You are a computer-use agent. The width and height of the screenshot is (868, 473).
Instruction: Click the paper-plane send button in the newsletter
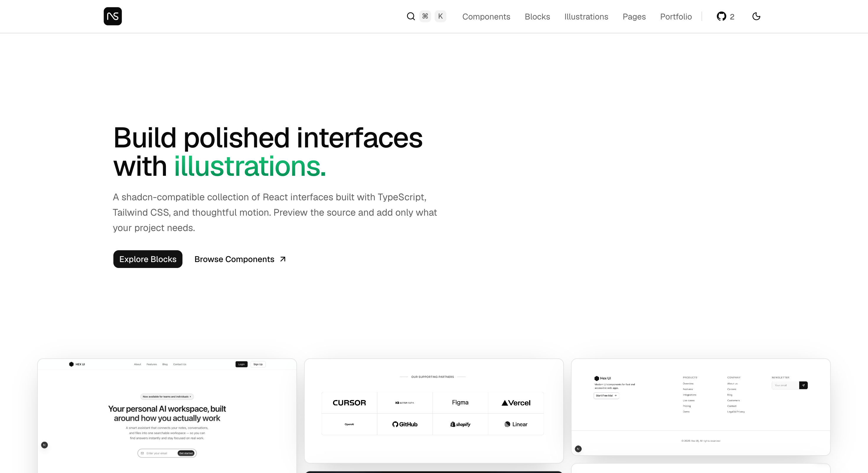(803, 385)
